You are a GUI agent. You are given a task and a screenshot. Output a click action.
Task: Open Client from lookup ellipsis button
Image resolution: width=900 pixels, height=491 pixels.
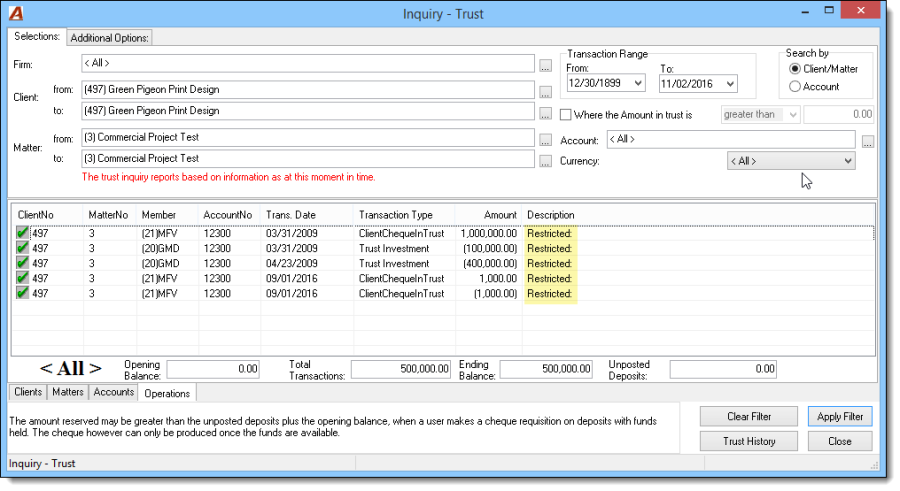click(545, 92)
